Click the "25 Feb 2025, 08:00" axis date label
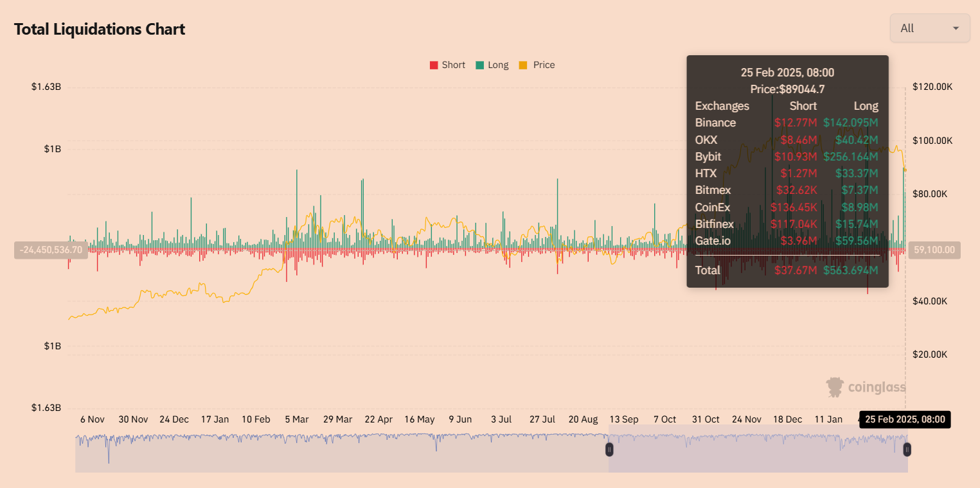 905,419
